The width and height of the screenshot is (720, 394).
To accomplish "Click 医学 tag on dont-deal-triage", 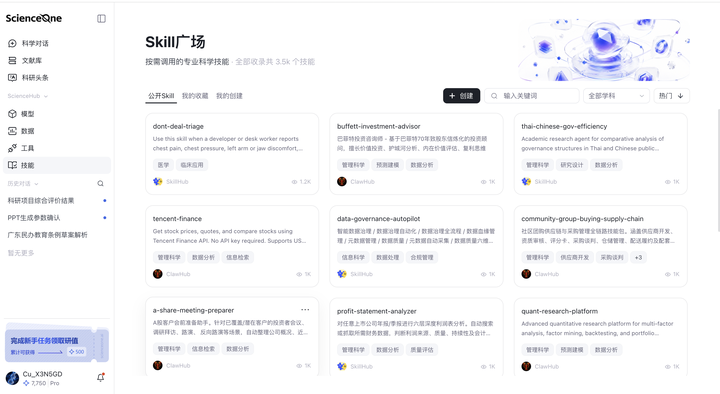I will (x=163, y=165).
